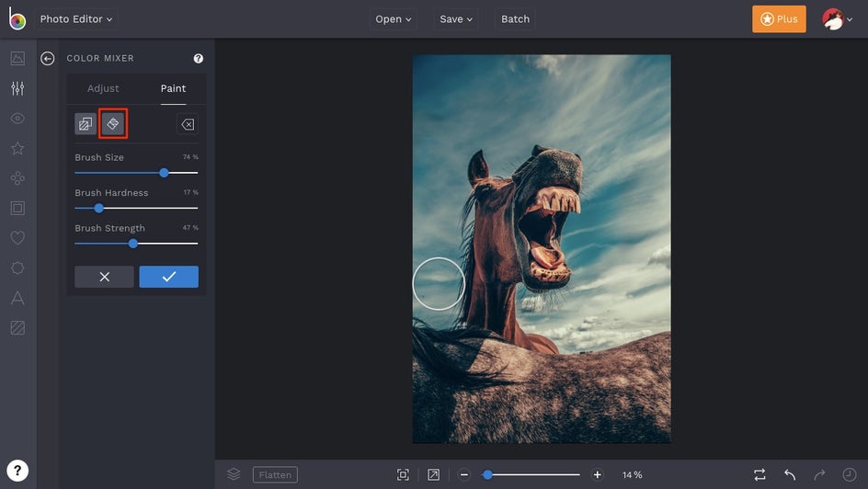Click the orange Plus upgrade button

tap(779, 18)
